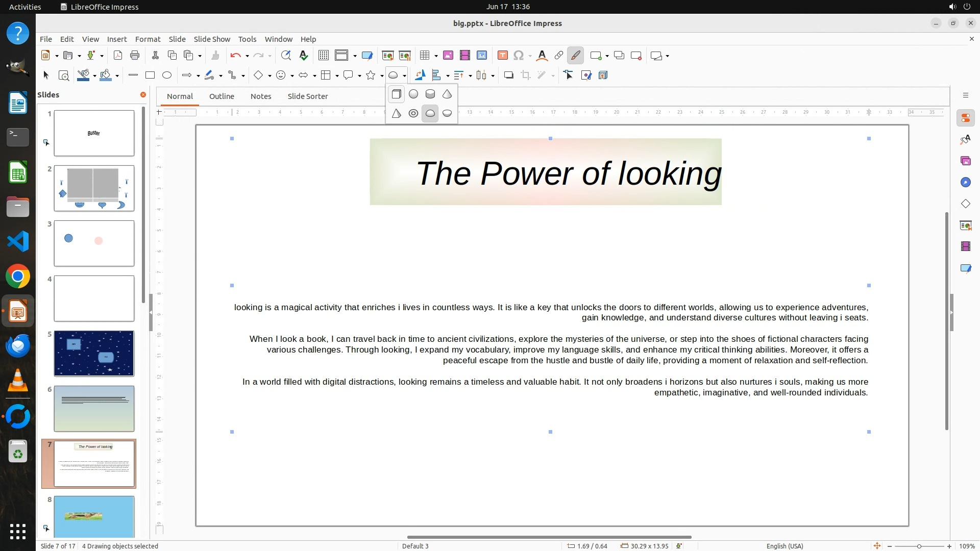This screenshot has height=551, width=980.
Task: Pick the Pyramid 3D shape
Action: pyautogui.click(x=397, y=113)
